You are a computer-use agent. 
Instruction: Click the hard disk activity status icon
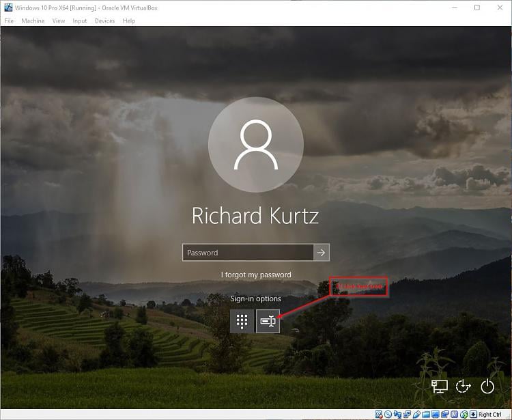click(x=378, y=415)
